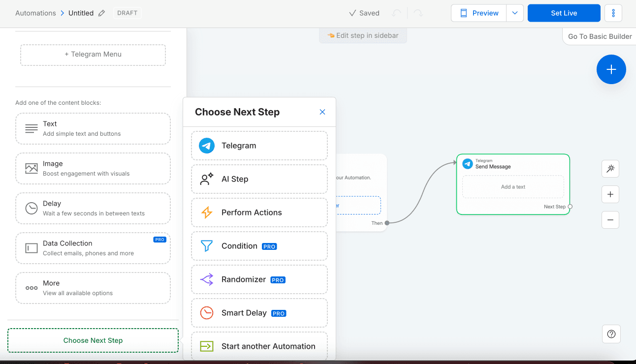The height and width of the screenshot is (364, 636).
Task: Select Telegram as next step
Action: [259, 146]
